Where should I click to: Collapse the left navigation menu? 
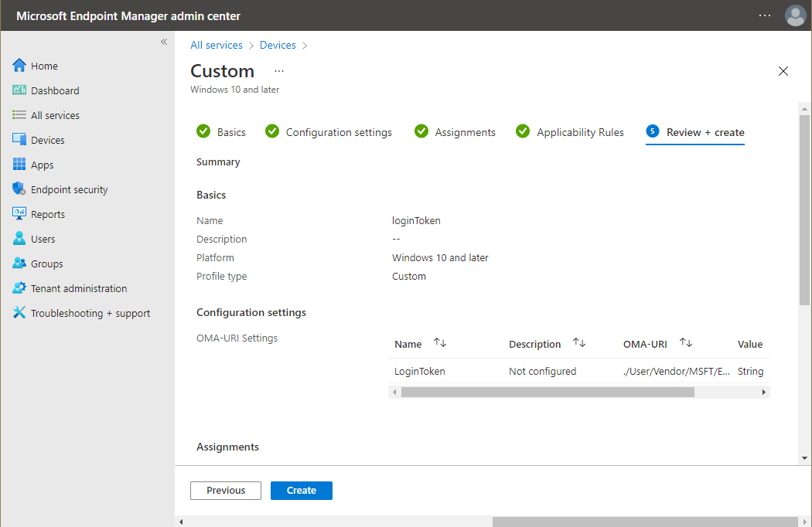[x=164, y=42]
